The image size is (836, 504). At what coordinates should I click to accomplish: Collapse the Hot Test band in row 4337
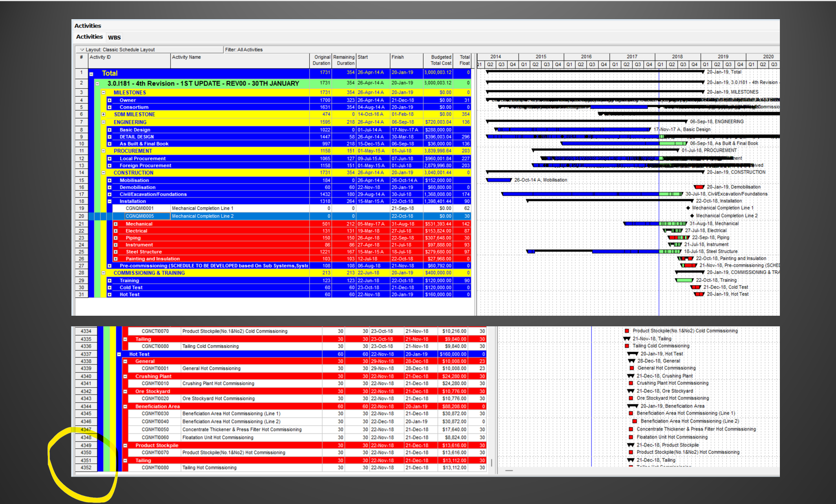click(x=119, y=354)
